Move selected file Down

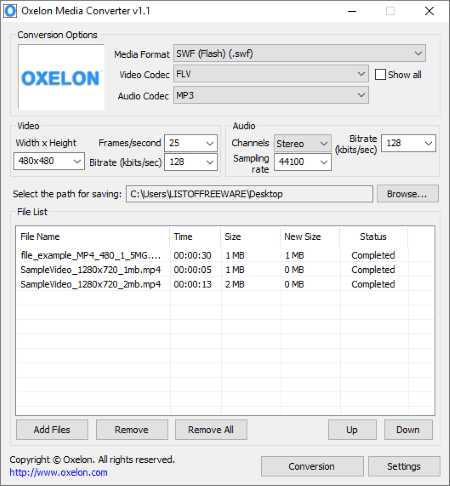pos(408,430)
